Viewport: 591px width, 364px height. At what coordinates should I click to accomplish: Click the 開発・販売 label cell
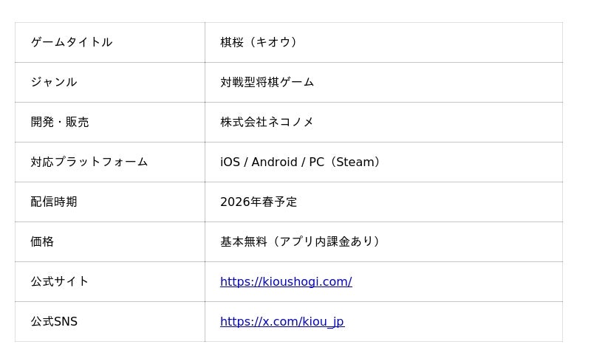pyautogui.click(x=60, y=122)
